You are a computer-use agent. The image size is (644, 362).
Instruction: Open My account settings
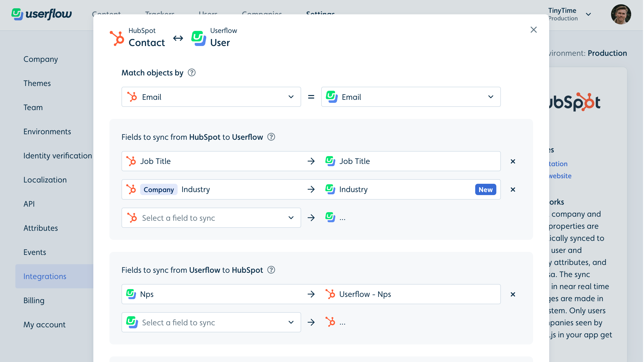click(44, 325)
